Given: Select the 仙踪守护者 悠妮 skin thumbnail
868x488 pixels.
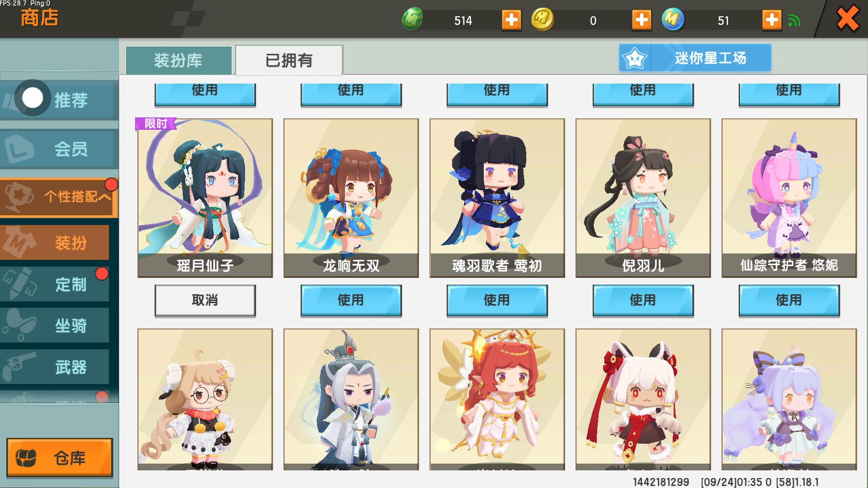Looking at the screenshot, I should click(x=789, y=198).
